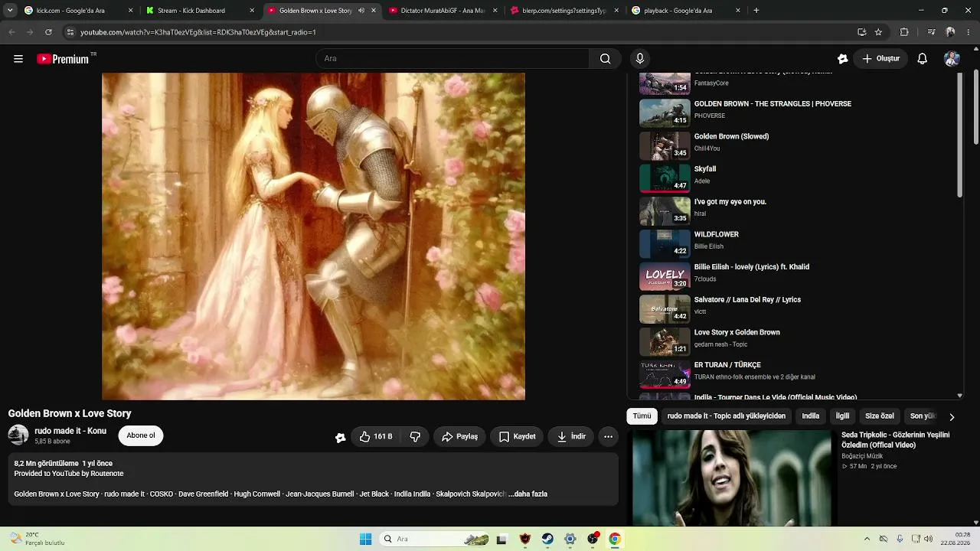Click the YouTube Ara search field
This screenshot has width=980, height=551.
click(x=452, y=59)
